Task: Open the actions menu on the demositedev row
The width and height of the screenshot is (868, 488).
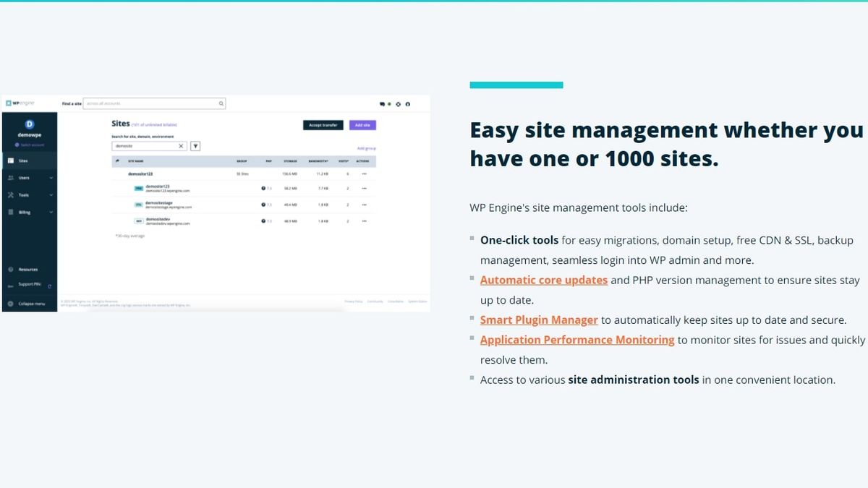Action: [364, 221]
